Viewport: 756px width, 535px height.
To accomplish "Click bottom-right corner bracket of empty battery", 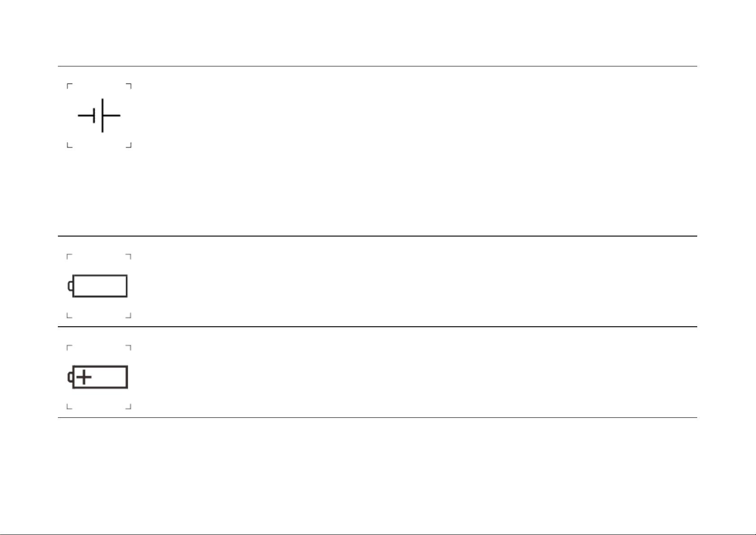I will [x=129, y=316].
